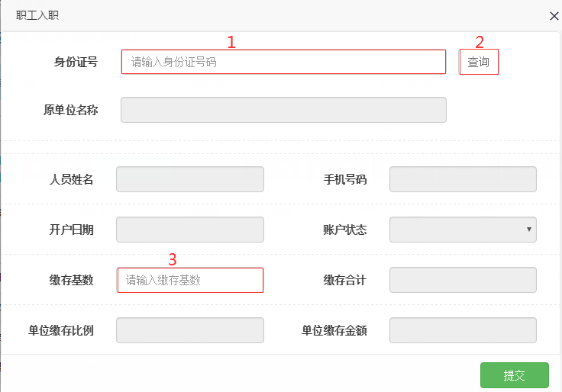This screenshot has height=392, width=562.
Task: Click the 身份证号 label
Action: click(76, 62)
